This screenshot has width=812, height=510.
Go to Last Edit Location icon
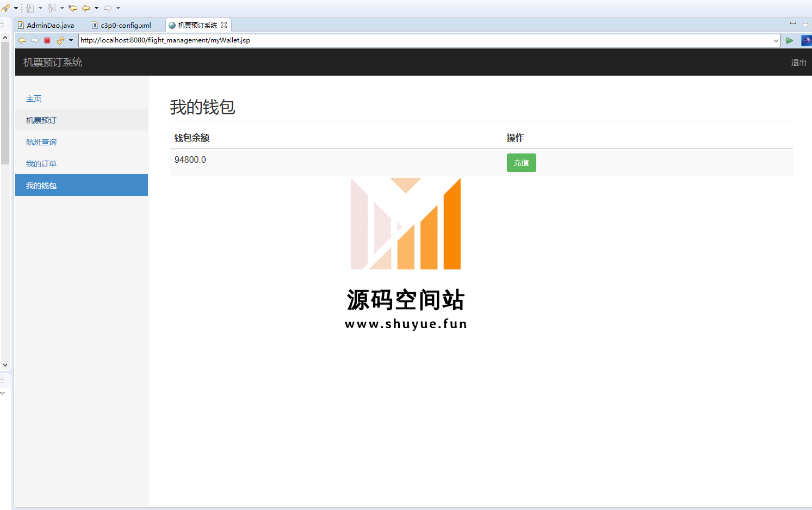[73, 8]
